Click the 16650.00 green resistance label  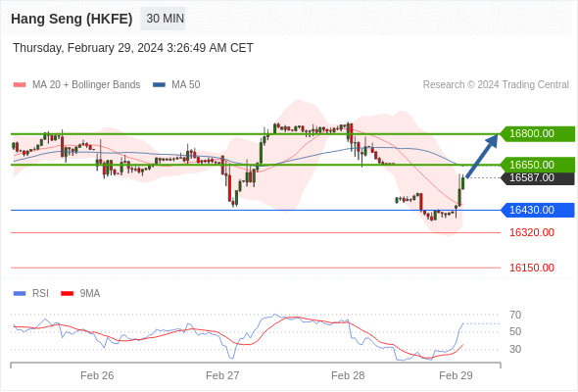538,165
